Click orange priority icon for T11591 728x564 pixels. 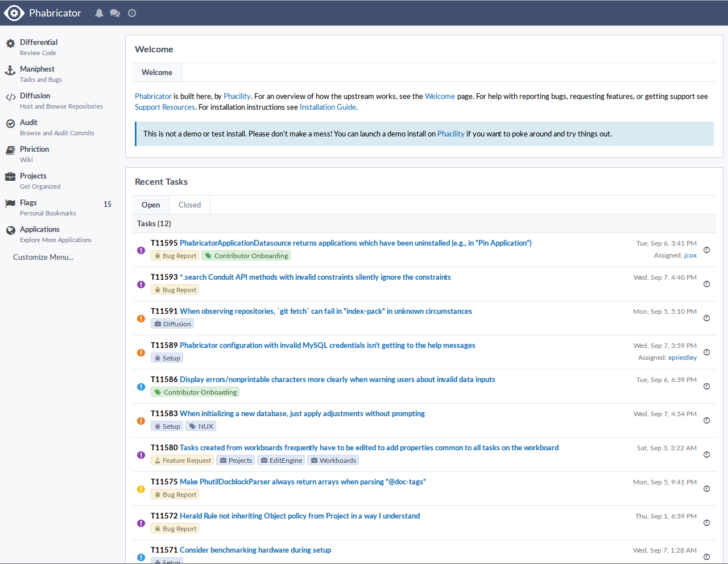[141, 318]
